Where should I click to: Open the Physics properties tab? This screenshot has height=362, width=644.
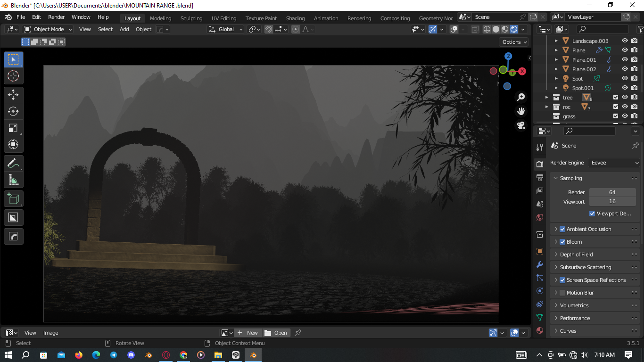[540, 291]
